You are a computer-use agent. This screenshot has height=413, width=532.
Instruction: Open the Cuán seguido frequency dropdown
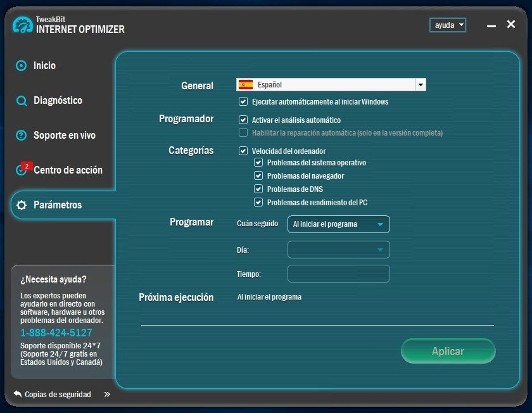[x=339, y=224]
